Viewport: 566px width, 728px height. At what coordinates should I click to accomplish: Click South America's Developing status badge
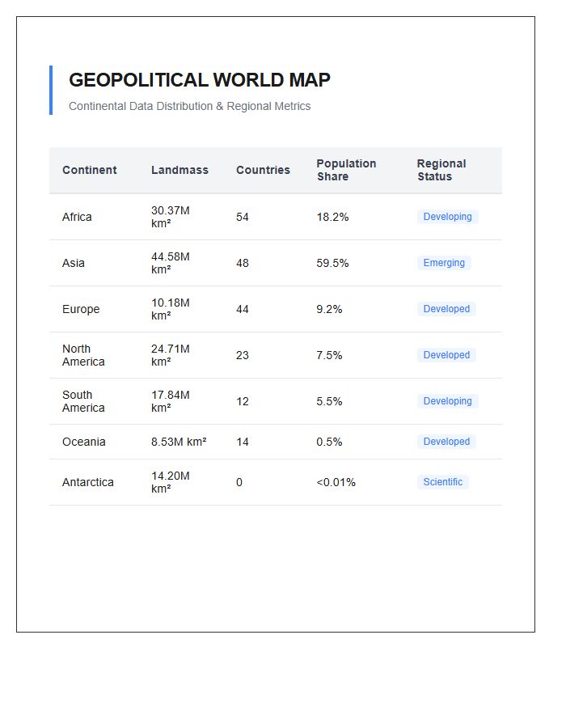pyautogui.click(x=447, y=400)
